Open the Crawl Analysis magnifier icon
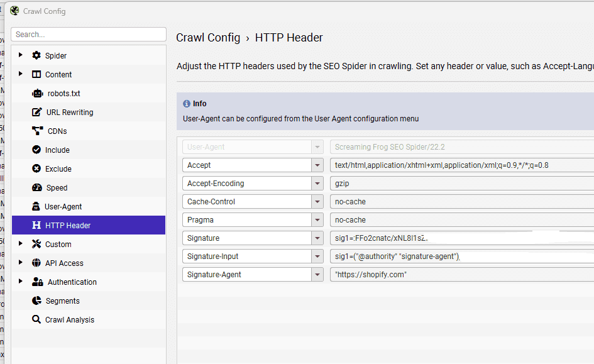This screenshot has width=594, height=364. pyautogui.click(x=36, y=319)
